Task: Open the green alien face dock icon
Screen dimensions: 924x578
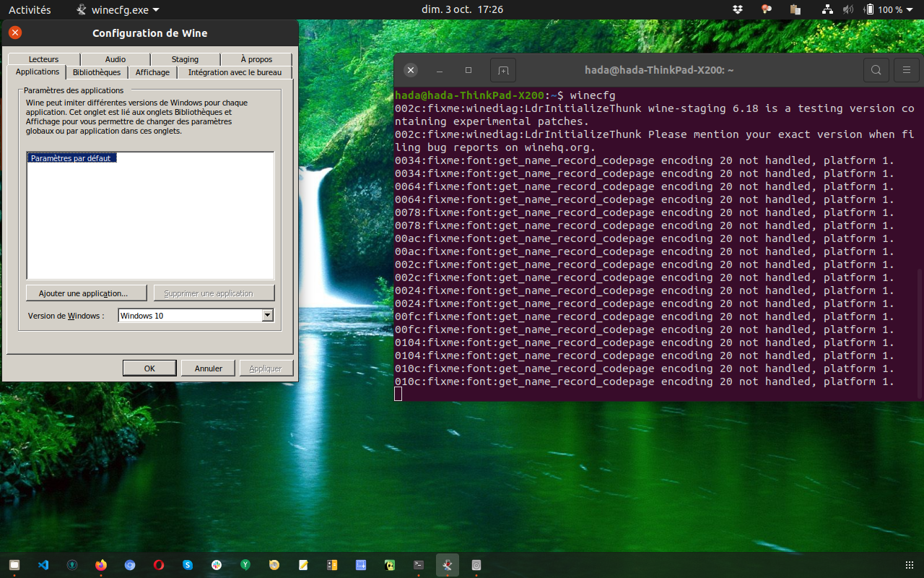Action: [390, 565]
